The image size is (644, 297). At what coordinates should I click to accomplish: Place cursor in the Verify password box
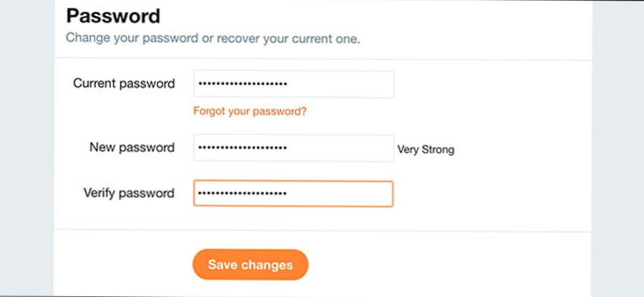click(x=294, y=194)
